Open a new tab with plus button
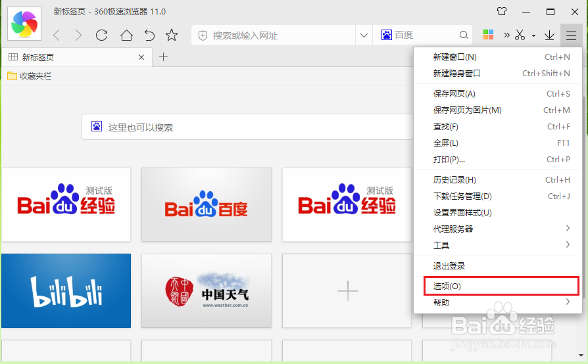588x364 pixels. (164, 57)
